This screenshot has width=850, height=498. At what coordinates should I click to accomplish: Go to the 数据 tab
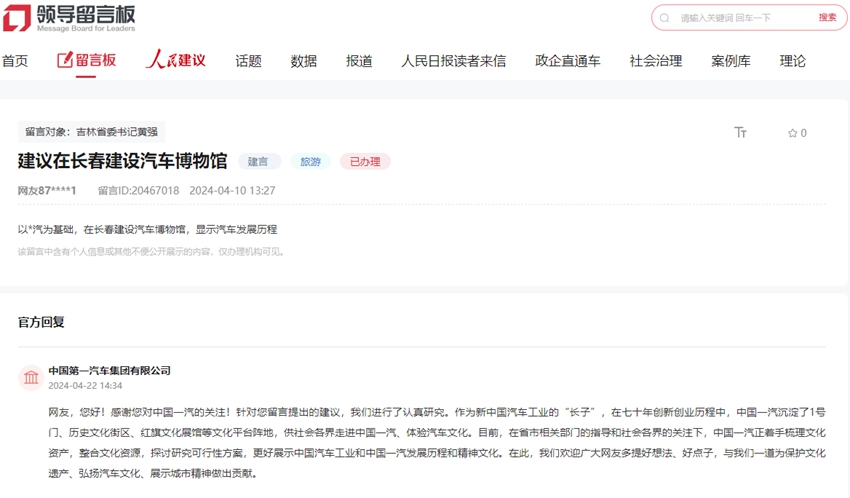pyautogui.click(x=303, y=61)
